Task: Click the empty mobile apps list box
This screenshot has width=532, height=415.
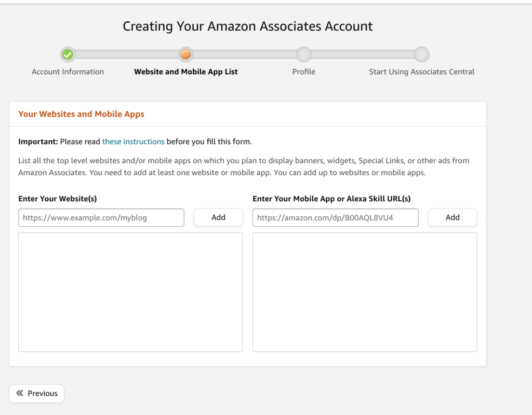Action: (365, 291)
